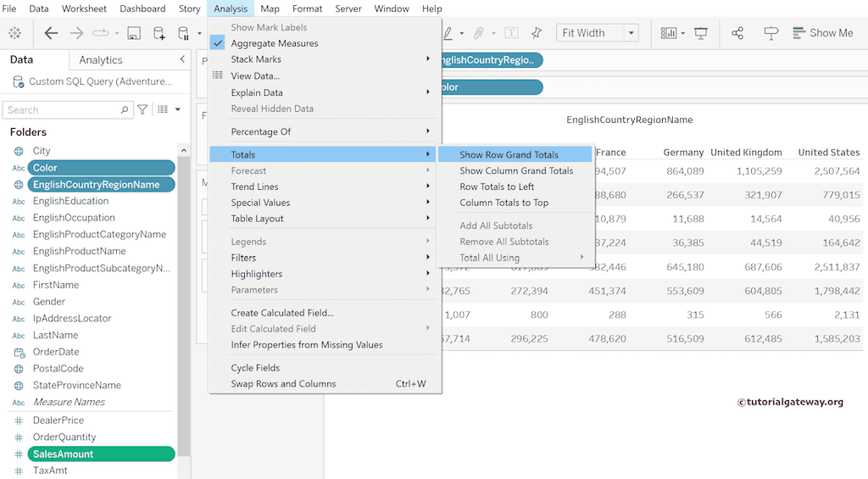Click the Replay Animation arrow icon
The image size is (868, 479).
point(101,33)
